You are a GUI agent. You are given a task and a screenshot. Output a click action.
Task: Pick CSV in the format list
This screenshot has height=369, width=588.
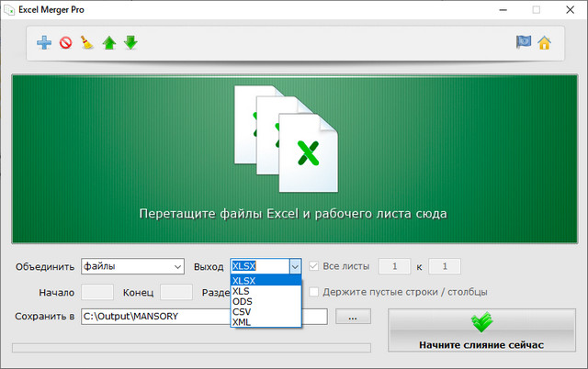[242, 312]
